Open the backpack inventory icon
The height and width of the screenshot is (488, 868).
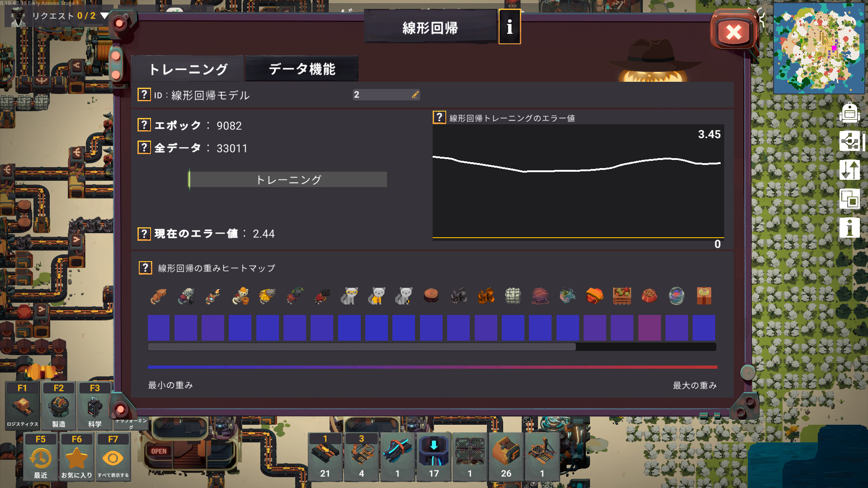(x=849, y=113)
